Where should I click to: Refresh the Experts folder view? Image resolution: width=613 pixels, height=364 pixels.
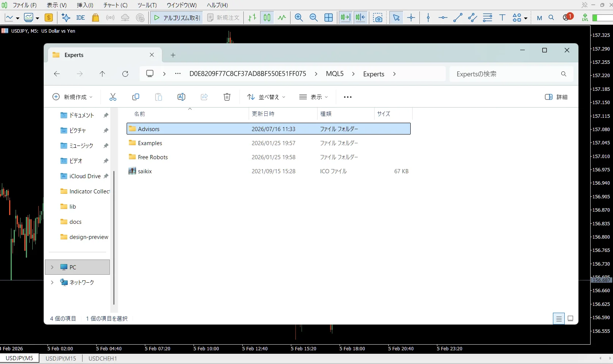point(125,74)
